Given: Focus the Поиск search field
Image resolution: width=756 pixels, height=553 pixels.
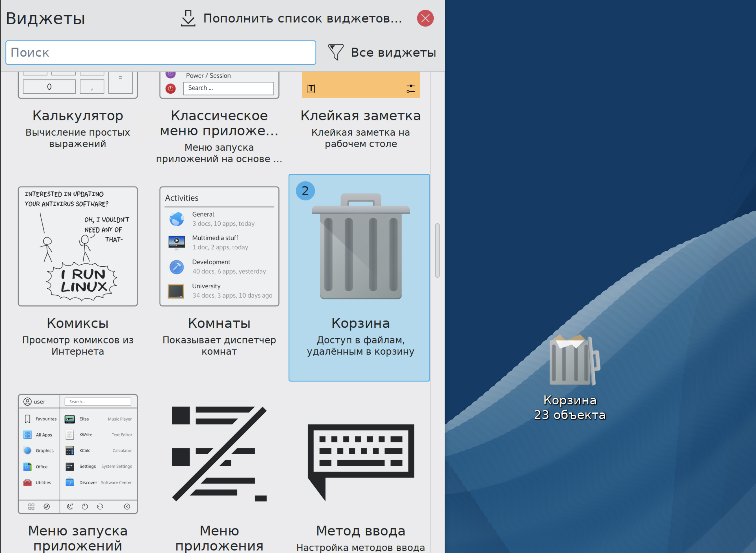Looking at the screenshot, I should pos(161,53).
